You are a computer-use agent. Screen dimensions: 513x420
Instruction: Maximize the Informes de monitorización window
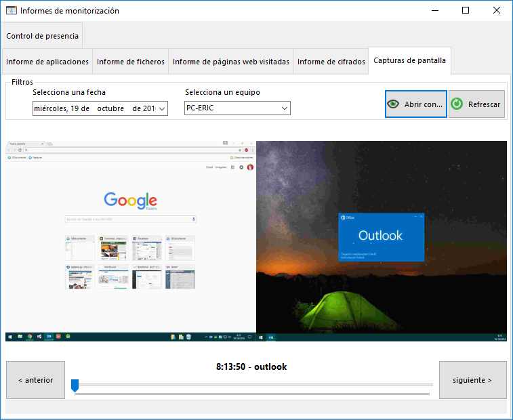tap(466, 10)
